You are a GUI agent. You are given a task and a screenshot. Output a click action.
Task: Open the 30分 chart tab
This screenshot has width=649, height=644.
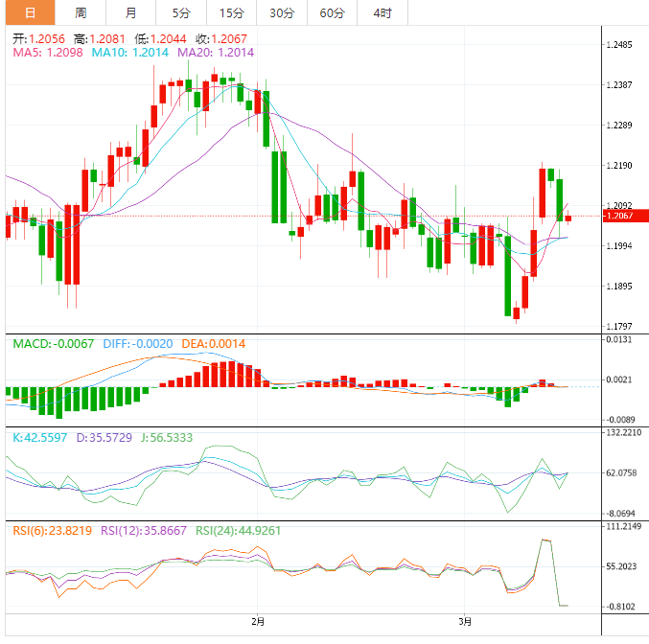pos(282,12)
